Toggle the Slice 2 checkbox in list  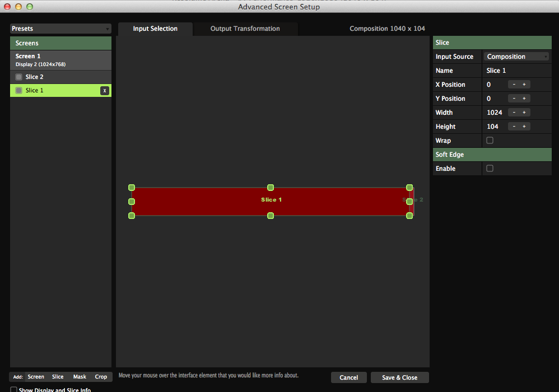point(19,77)
